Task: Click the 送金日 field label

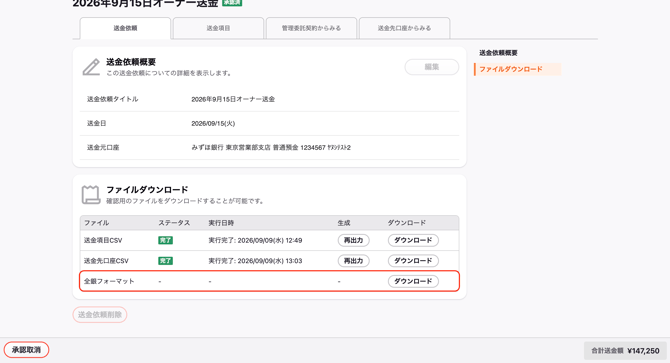Action: pyautogui.click(x=97, y=123)
